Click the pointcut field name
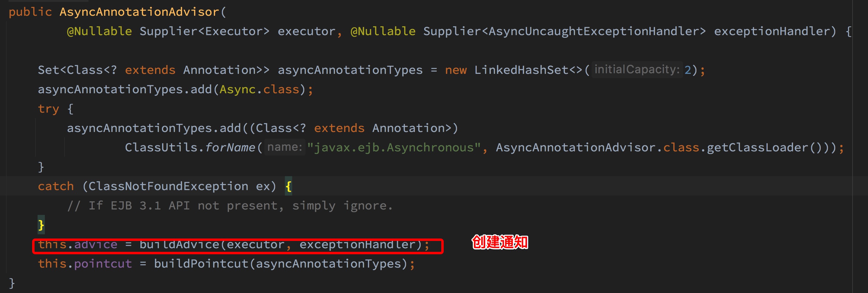This screenshot has width=868, height=293. click(103, 264)
